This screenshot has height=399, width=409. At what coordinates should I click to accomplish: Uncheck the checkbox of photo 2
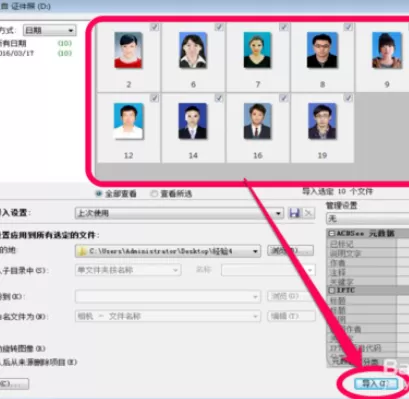click(x=154, y=27)
